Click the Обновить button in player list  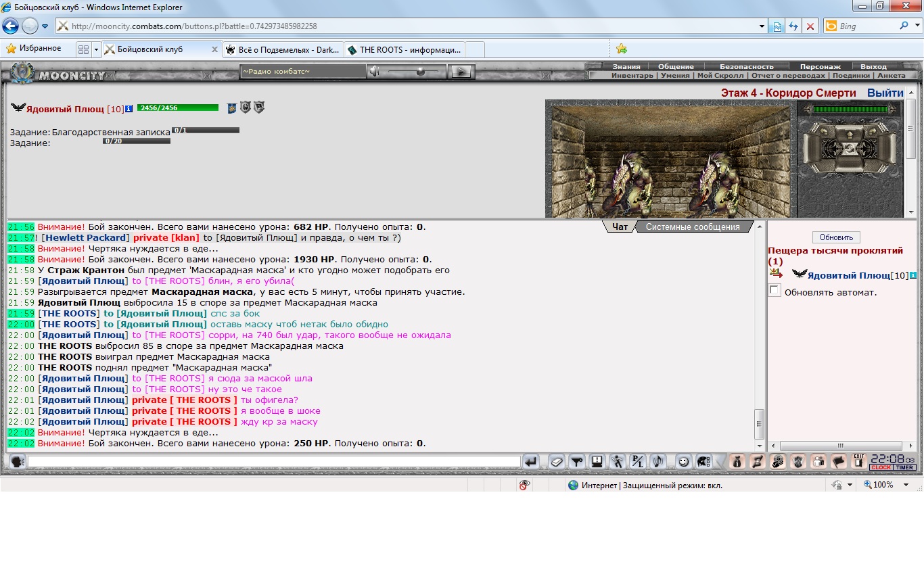[x=836, y=237]
